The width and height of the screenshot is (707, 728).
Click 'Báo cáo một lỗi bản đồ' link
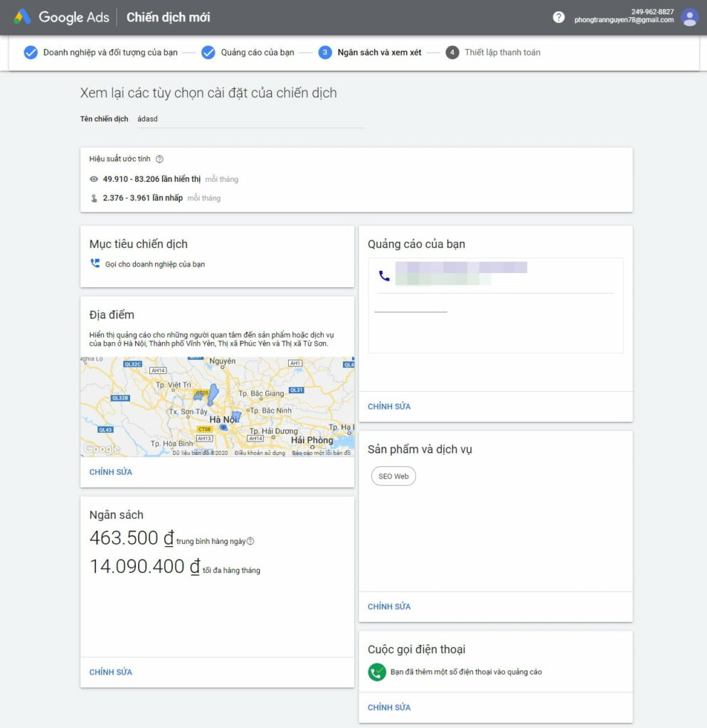pos(321,453)
